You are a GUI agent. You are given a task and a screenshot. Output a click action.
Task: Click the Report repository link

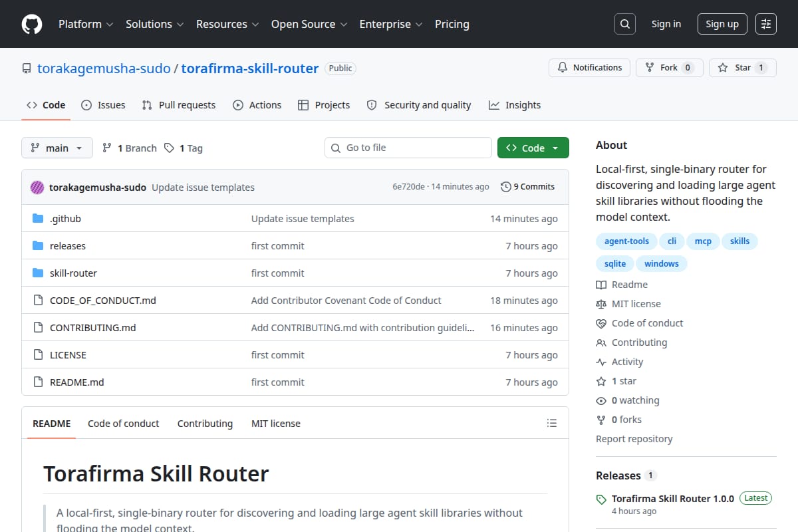pyautogui.click(x=634, y=439)
